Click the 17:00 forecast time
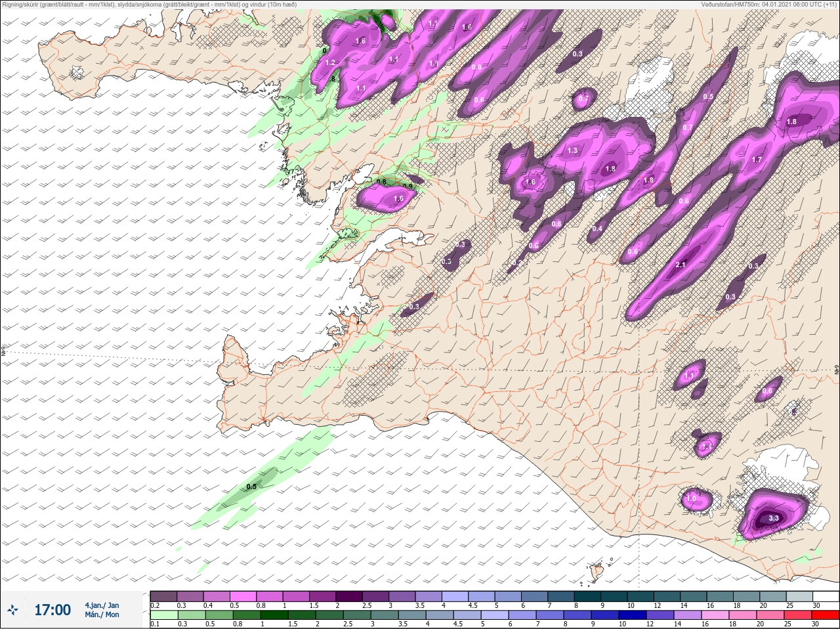Image resolution: width=840 pixels, height=629 pixels. point(52,610)
